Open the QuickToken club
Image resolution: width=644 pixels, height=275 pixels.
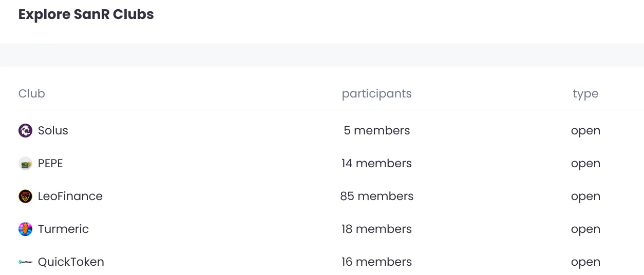click(x=71, y=262)
